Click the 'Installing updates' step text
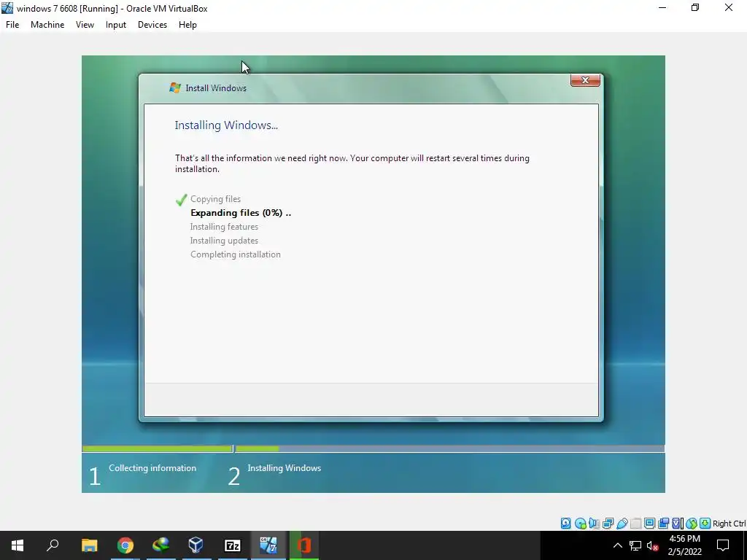This screenshot has width=747, height=560. click(224, 241)
